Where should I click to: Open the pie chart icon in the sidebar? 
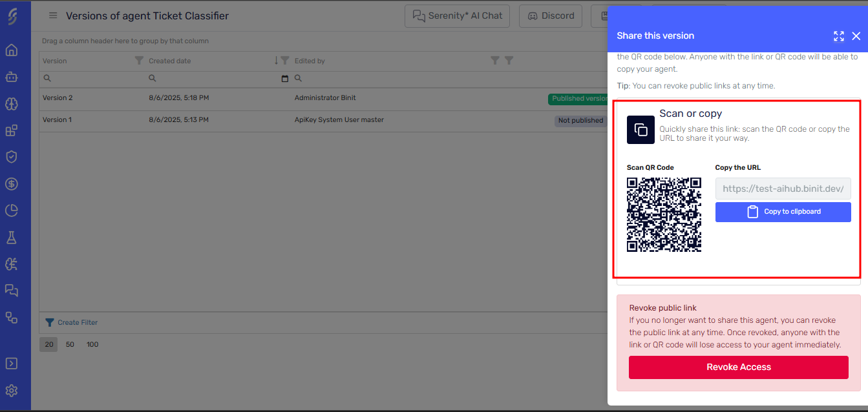click(x=12, y=211)
